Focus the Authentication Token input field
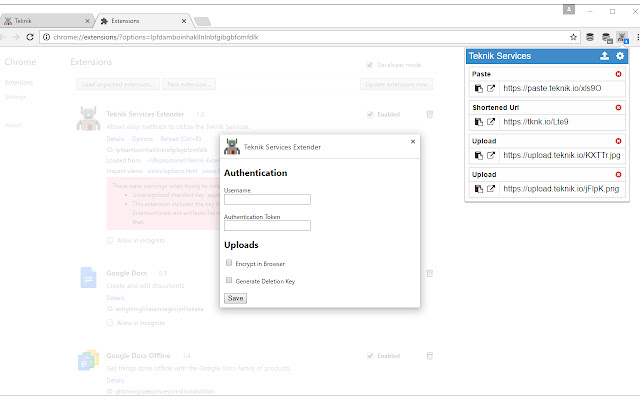 [267, 225]
